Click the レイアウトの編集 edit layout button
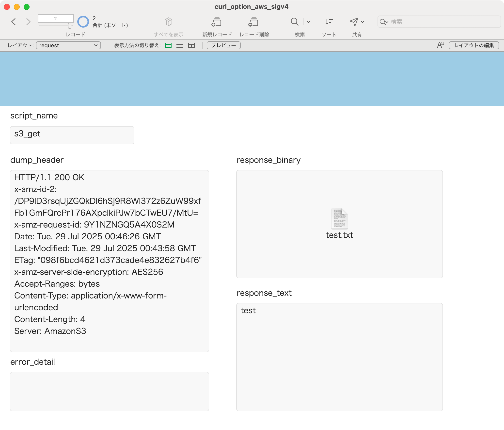504x430 pixels. [x=474, y=45]
